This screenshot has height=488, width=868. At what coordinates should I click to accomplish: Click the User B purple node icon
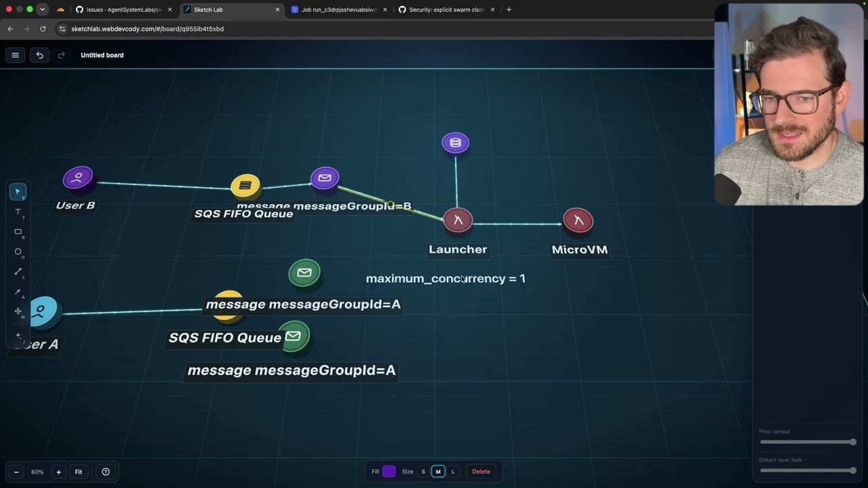tap(78, 179)
